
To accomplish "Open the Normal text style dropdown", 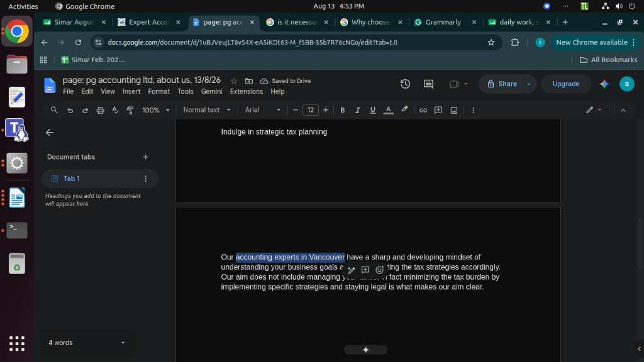I will pos(207,110).
